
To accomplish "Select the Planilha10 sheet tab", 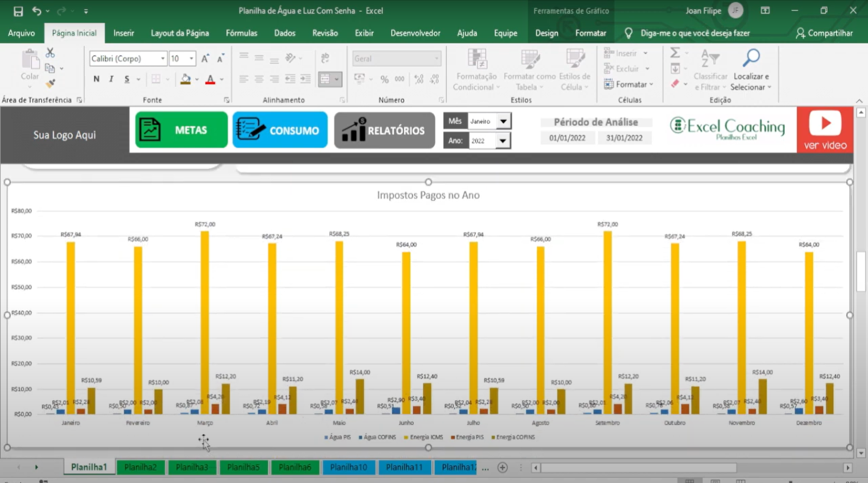I will (x=349, y=467).
